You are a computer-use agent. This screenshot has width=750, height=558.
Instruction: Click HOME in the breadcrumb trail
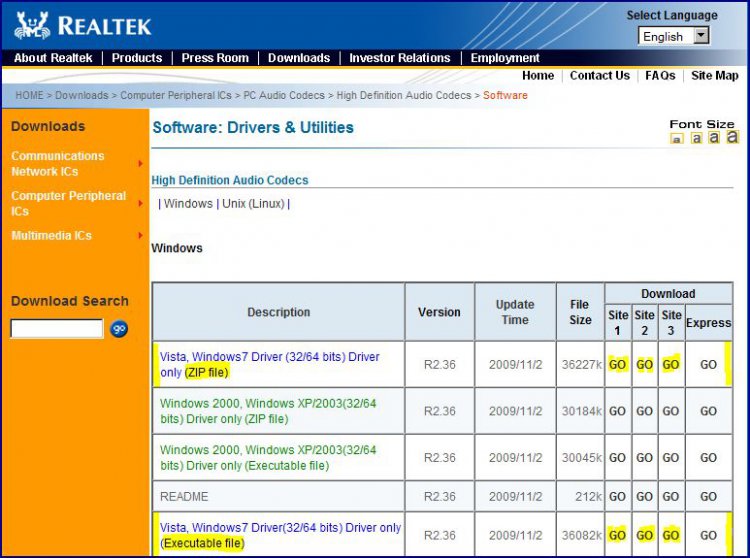(x=29, y=95)
